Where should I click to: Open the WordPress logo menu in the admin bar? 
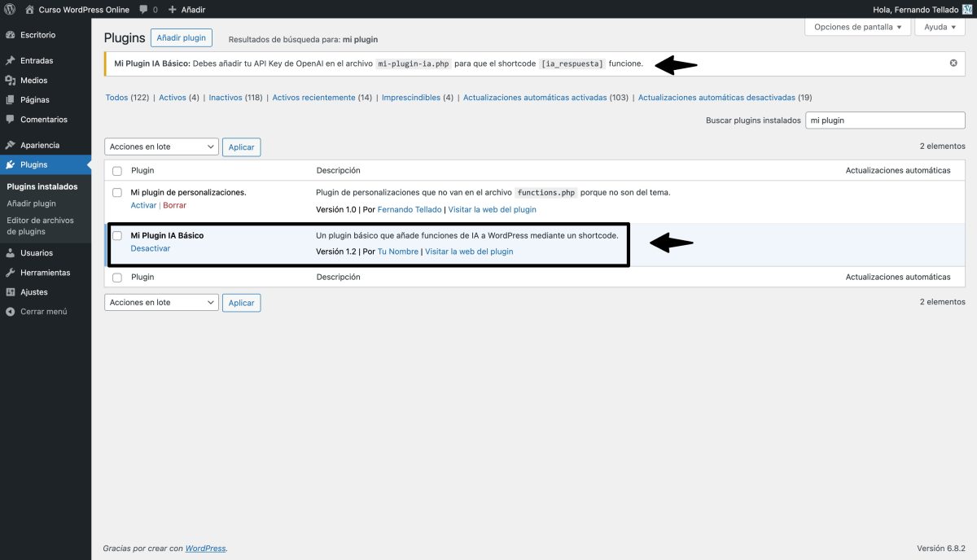coord(9,9)
